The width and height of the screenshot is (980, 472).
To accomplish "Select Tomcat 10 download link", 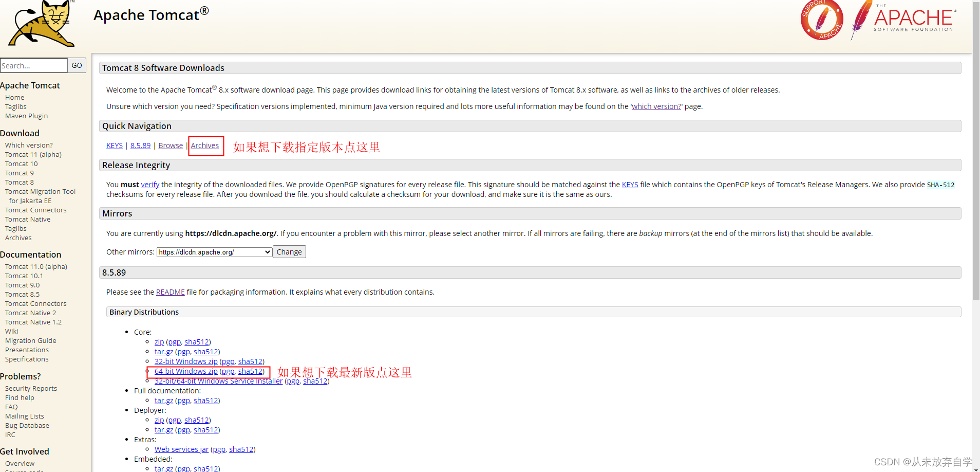I will (x=21, y=164).
